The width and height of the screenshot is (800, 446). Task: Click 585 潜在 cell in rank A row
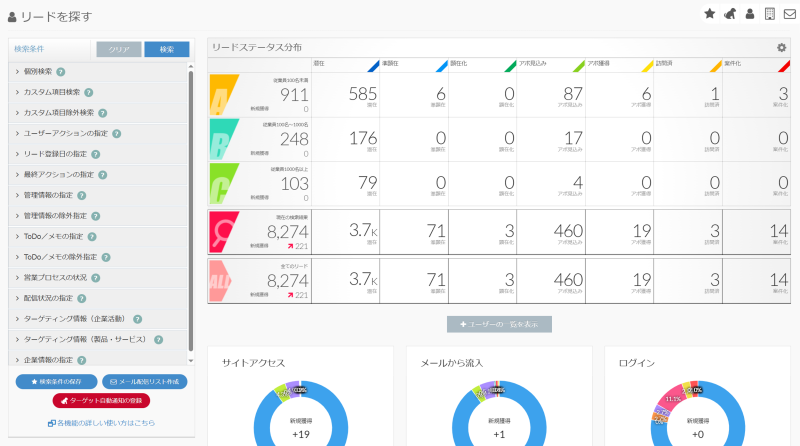pos(345,95)
